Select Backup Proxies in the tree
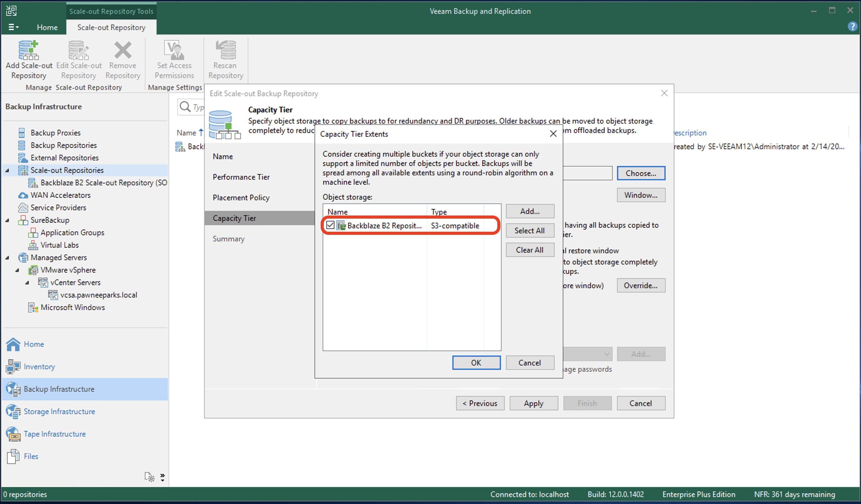Viewport: 861px width, 504px height. (55, 133)
